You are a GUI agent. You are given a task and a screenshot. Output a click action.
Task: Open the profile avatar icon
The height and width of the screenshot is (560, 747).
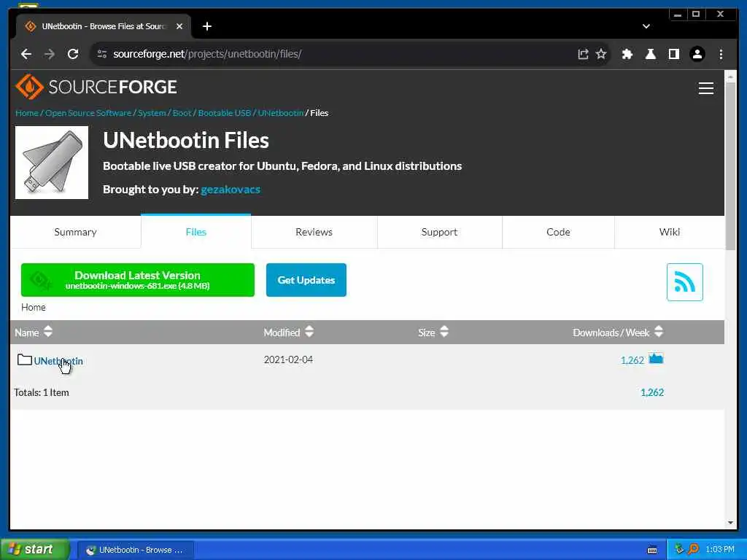pyautogui.click(x=697, y=54)
